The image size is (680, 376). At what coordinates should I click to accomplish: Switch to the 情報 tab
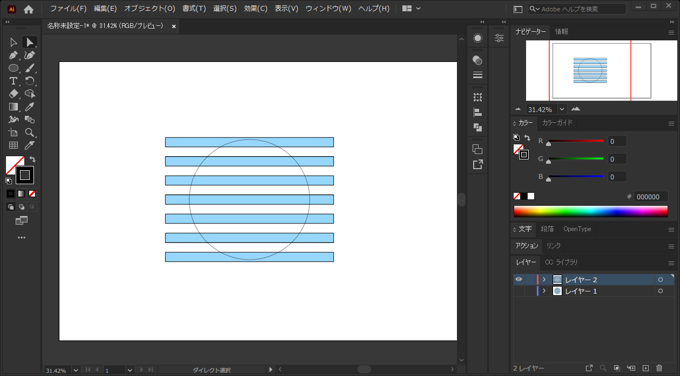562,32
